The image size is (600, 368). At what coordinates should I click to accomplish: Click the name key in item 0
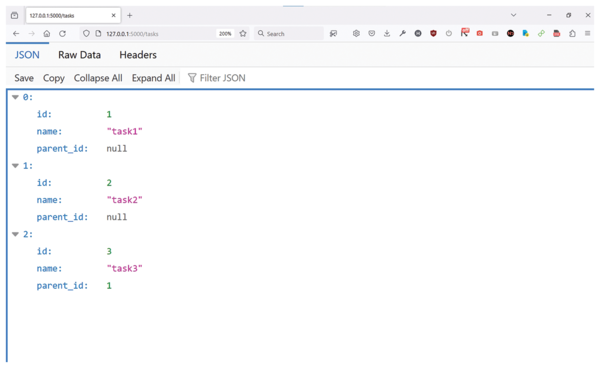pos(49,132)
